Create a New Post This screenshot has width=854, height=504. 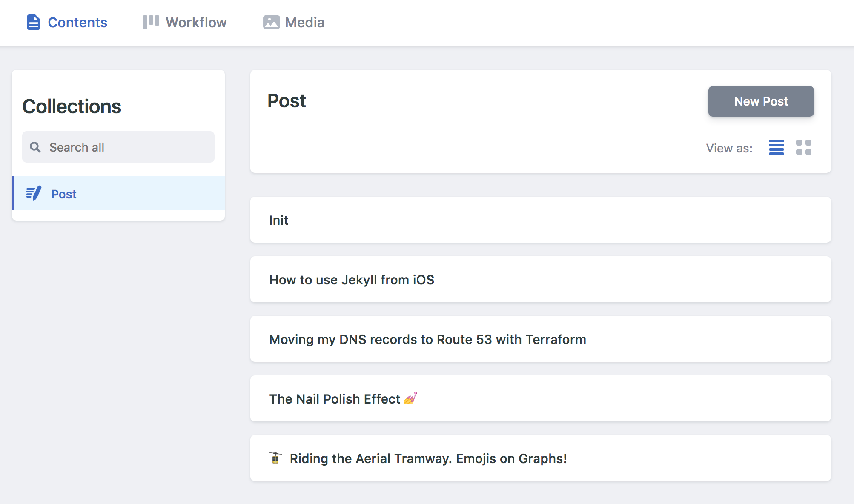click(761, 101)
